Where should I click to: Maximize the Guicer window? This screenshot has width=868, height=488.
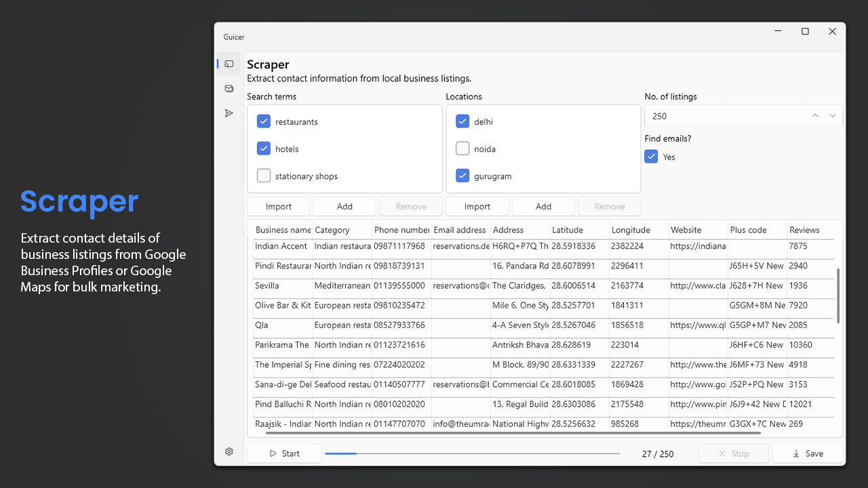point(805,31)
